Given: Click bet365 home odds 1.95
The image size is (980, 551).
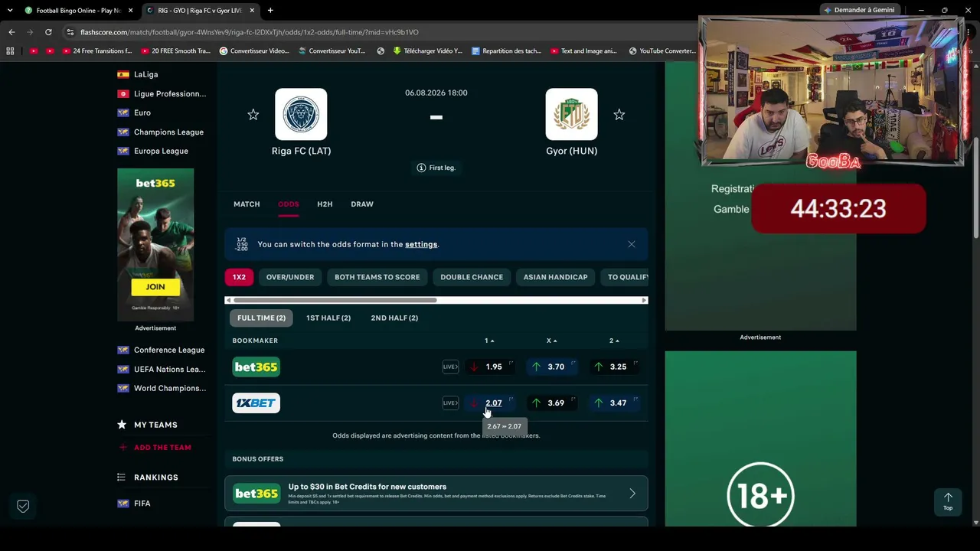Looking at the screenshot, I should (x=489, y=367).
